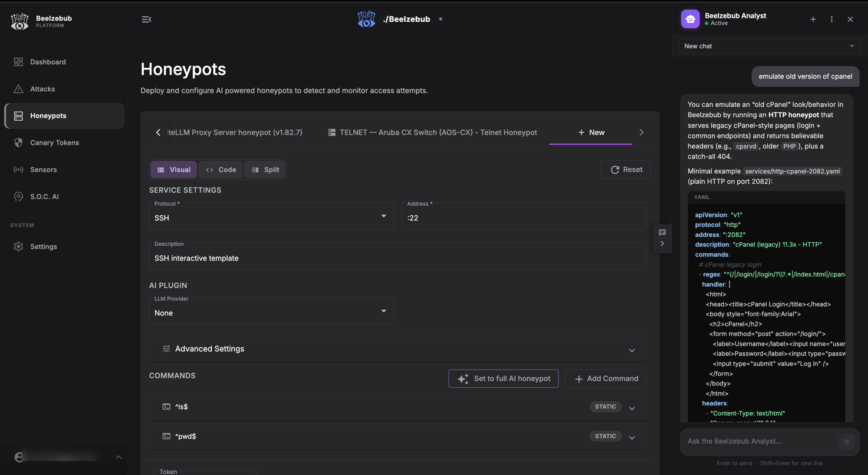Open the Dashboard page
The height and width of the screenshot is (475, 868).
click(64, 62)
